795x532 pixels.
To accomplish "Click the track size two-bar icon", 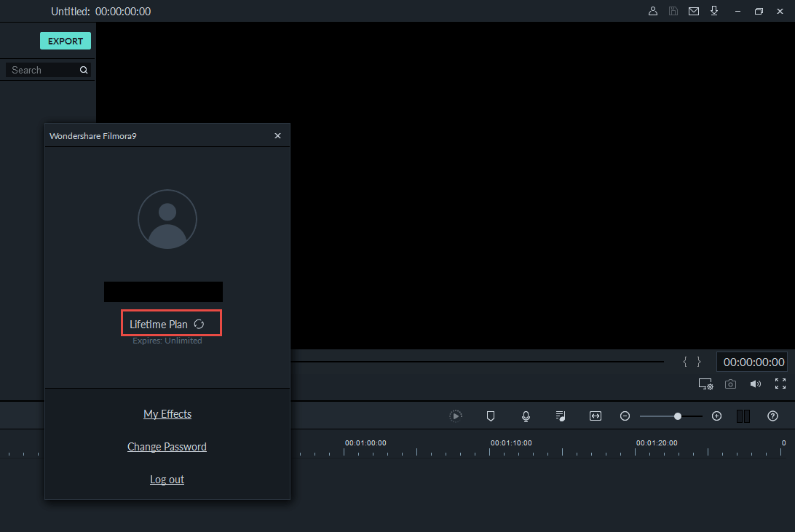I will pos(743,416).
